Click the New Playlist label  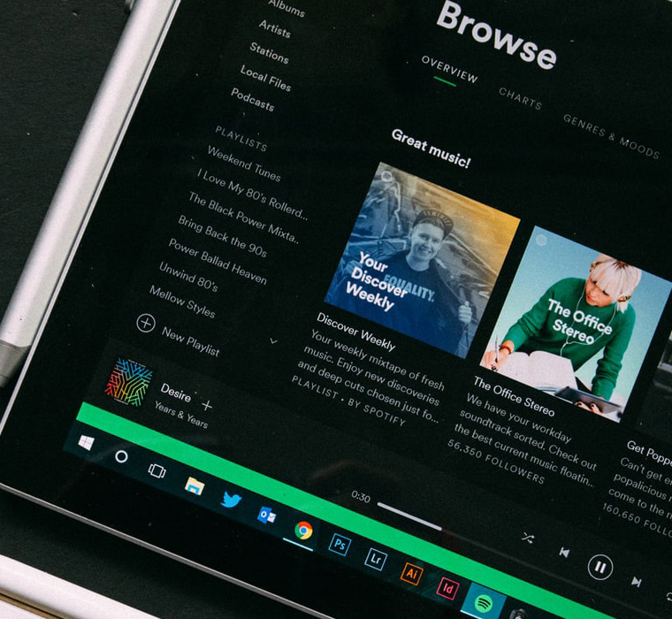click(x=191, y=341)
